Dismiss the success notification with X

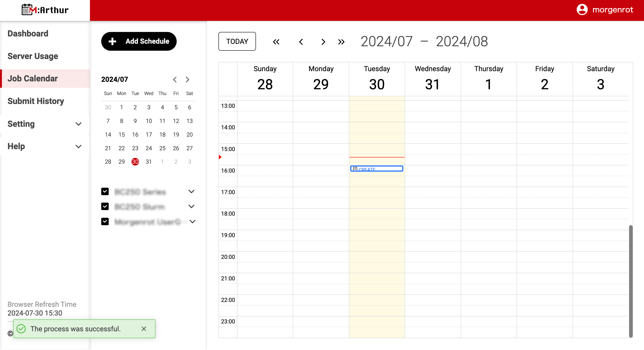coord(144,329)
